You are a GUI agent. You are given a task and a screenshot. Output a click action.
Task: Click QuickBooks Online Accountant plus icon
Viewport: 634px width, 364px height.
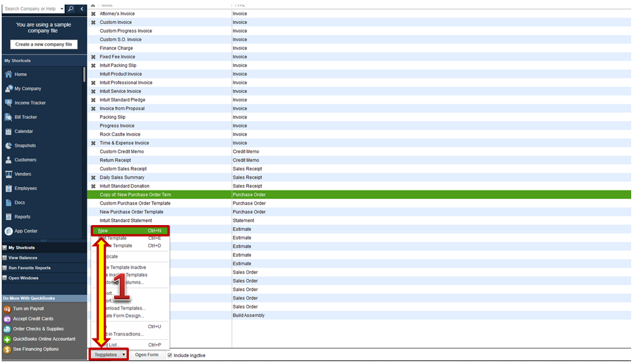(7, 340)
